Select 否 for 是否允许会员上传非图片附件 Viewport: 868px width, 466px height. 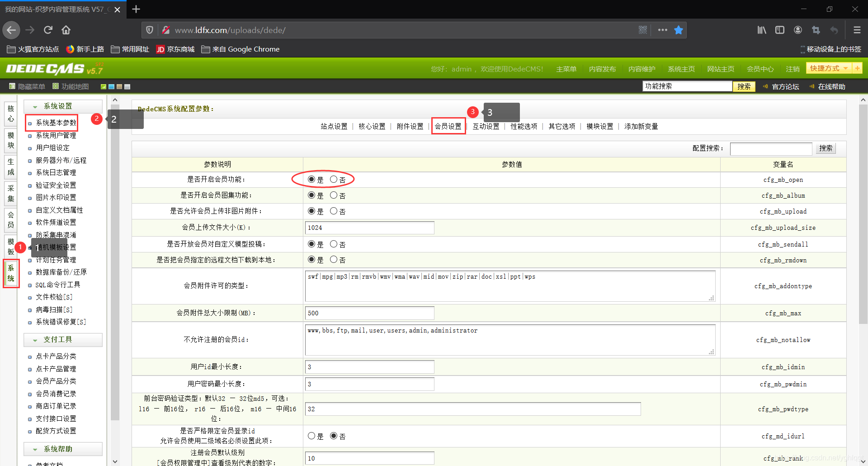coord(334,211)
